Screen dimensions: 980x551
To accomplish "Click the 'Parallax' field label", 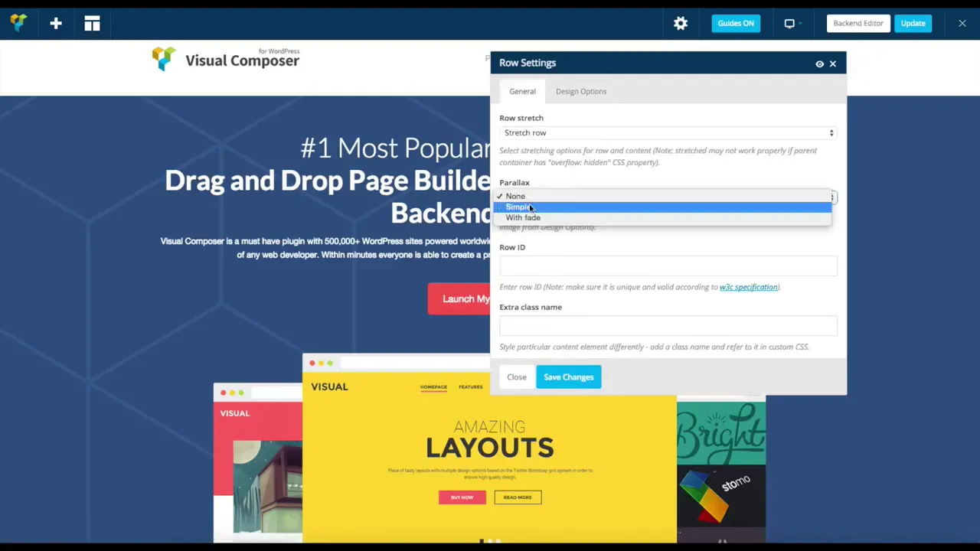I will [514, 183].
